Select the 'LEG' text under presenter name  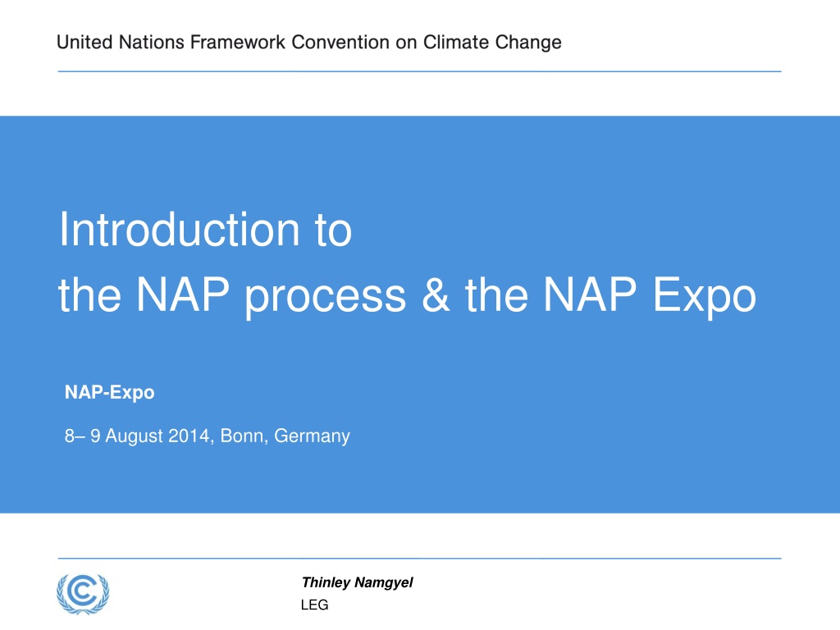click(x=314, y=605)
